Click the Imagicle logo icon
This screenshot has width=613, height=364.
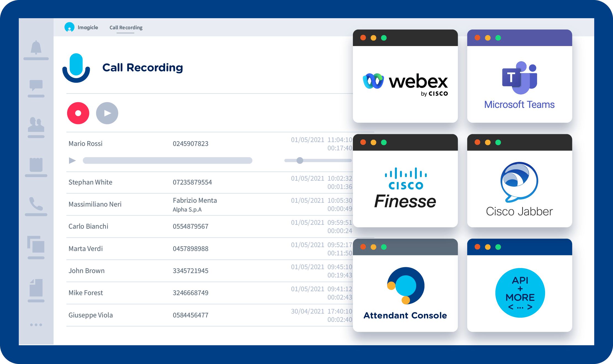[x=70, y=27]
